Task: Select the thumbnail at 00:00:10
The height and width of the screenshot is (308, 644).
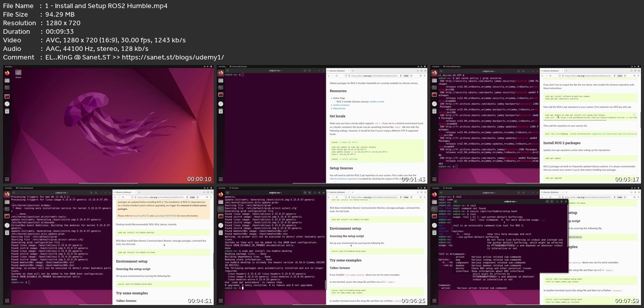Action: [108, 125]
